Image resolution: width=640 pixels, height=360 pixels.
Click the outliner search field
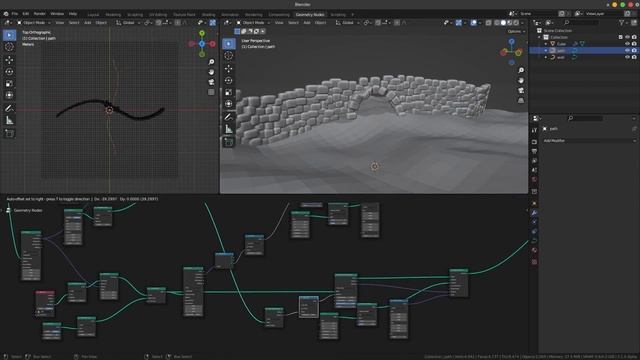(x=582, y=22)
